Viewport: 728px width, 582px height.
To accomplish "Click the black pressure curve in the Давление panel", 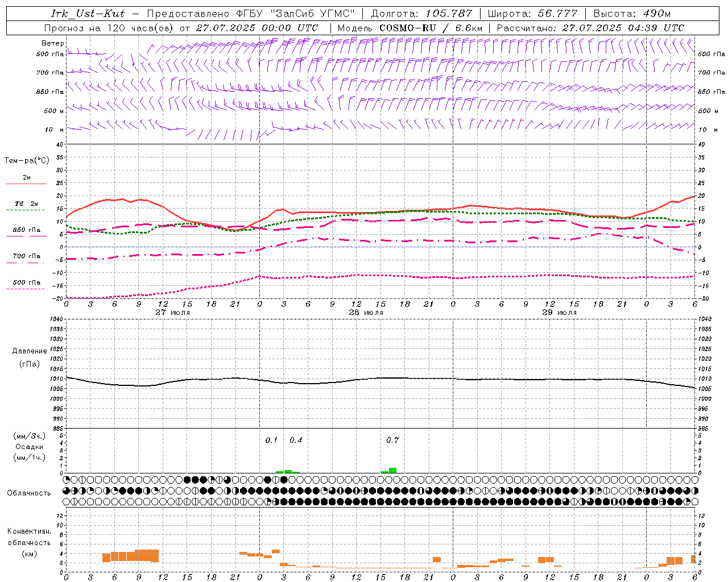I will click(x=381, y=377).
